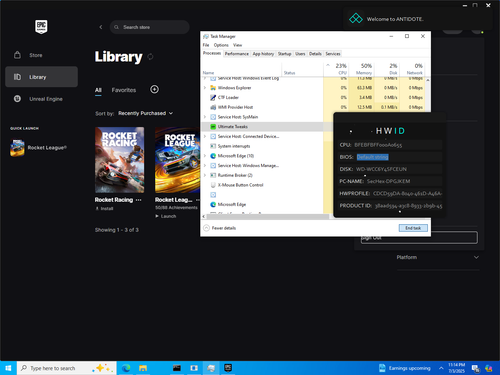Viewport: 500px width, 375px height.
Task: Show hidden system tray icons
Action: point(441,368)
